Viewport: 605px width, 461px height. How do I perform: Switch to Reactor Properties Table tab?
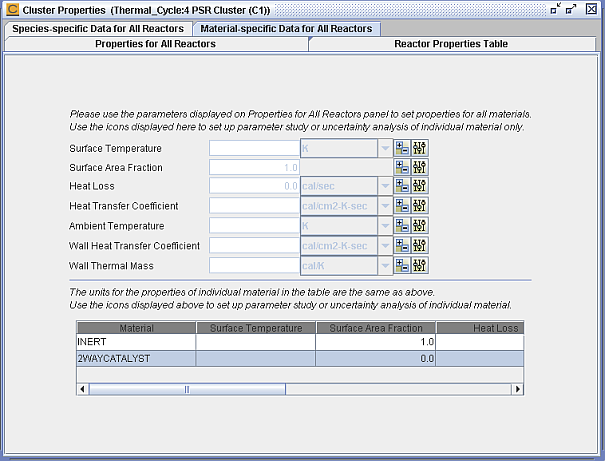[451, 44]
